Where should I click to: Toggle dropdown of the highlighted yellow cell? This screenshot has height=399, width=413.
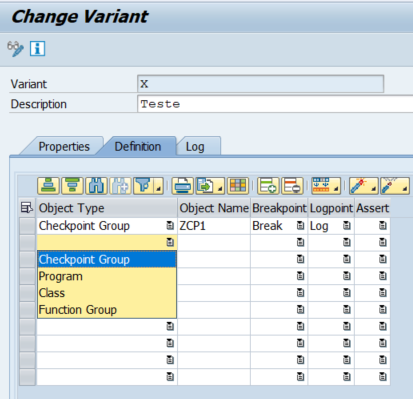(170, 242)
